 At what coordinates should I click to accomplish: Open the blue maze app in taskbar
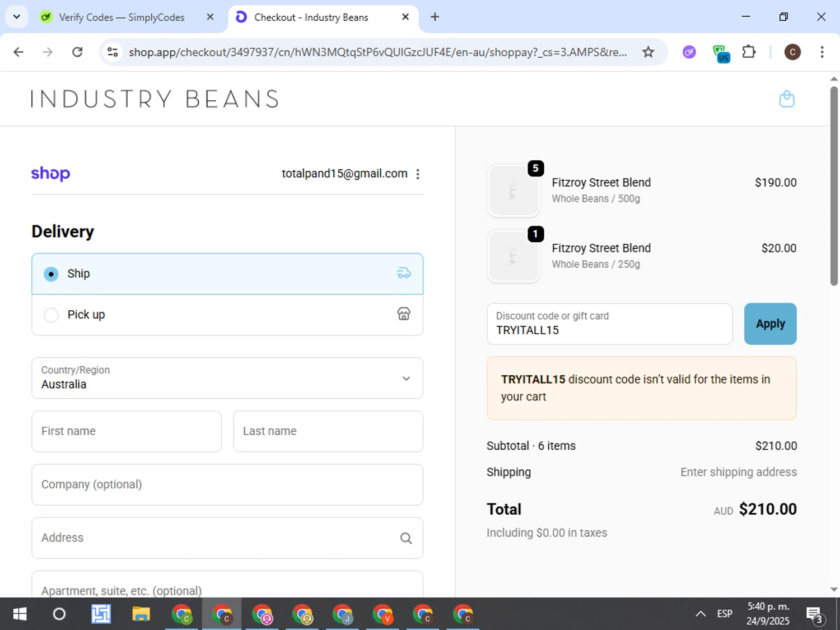tap(101, 614)
